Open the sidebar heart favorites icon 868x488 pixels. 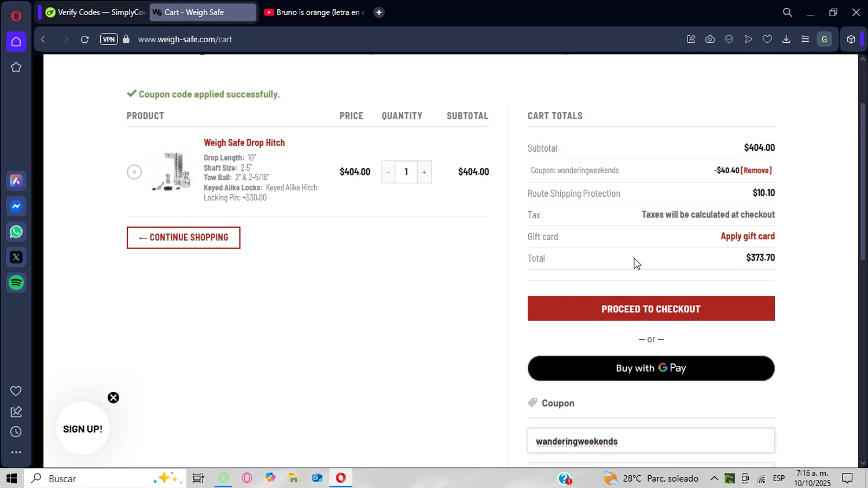(16, 391)
